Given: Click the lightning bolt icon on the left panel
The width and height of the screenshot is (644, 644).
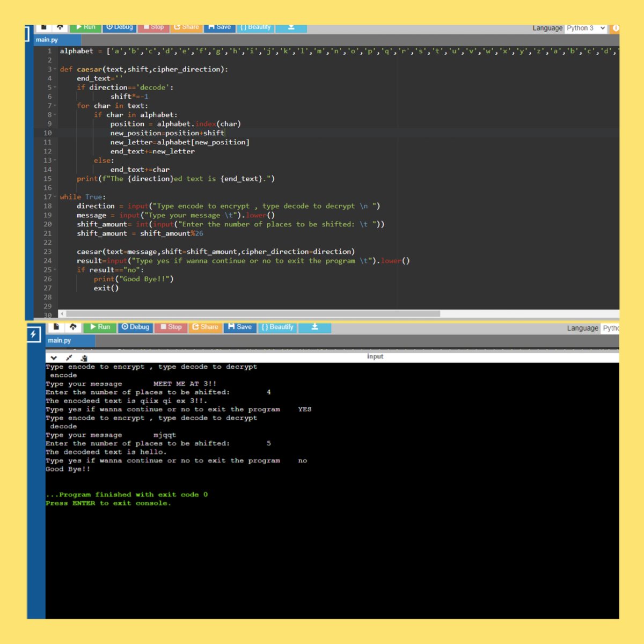Looking at the screenshot, I should click(x=34, y=334).
